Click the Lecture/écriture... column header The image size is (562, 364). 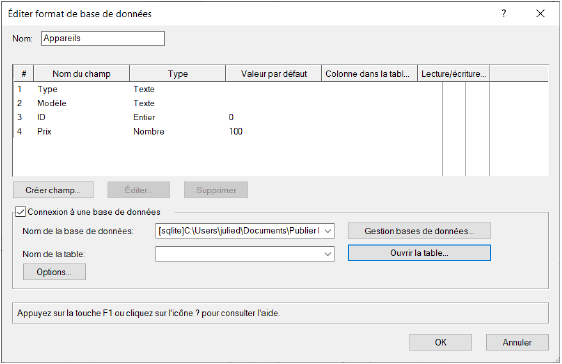pos(454,74)
